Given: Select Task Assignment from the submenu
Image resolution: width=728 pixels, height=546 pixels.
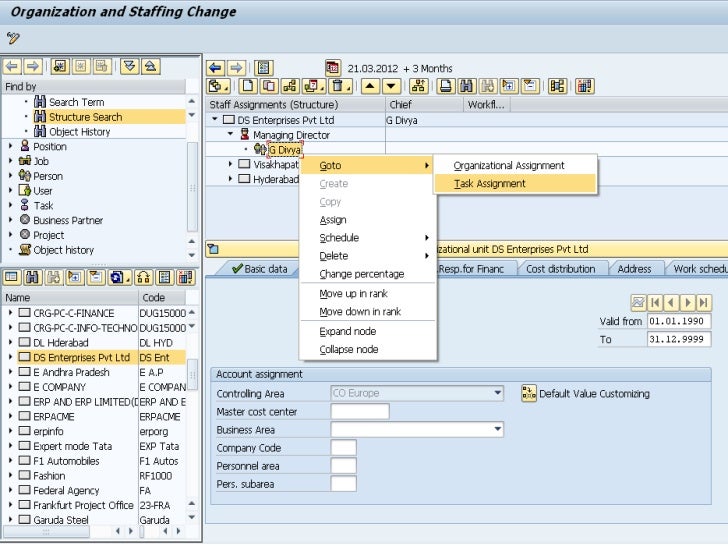Looking at the screenshot, I should click(490, 183).
